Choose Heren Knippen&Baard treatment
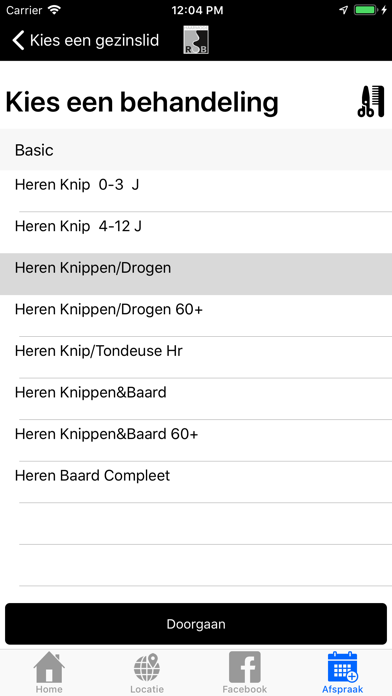Image resolution: width=392 pixels, height=696 pixels. pyautogui.click(x=196, y=399)
